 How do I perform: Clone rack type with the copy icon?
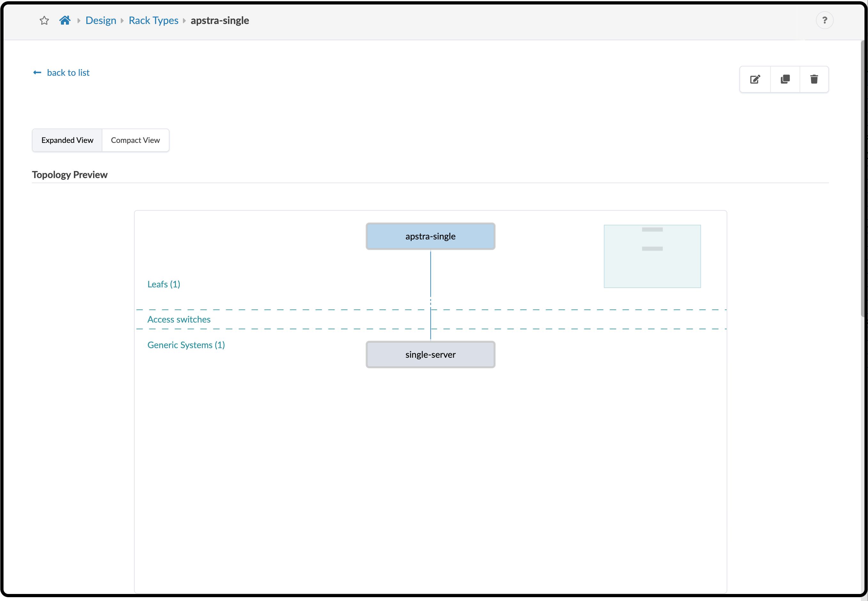(x=785, y=79)
